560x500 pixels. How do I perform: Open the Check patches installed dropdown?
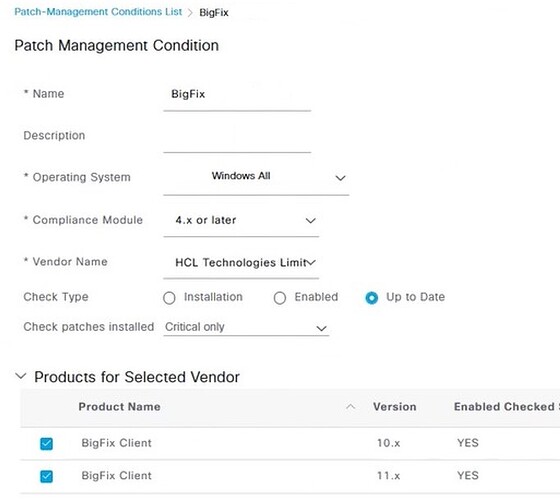pyautogui.click(x=246, y=327)
